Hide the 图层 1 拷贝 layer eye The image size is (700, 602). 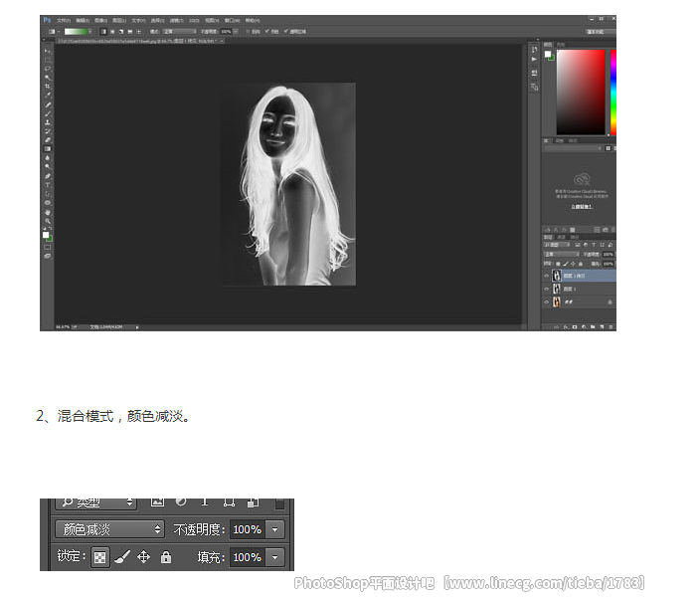pos(547,276)
